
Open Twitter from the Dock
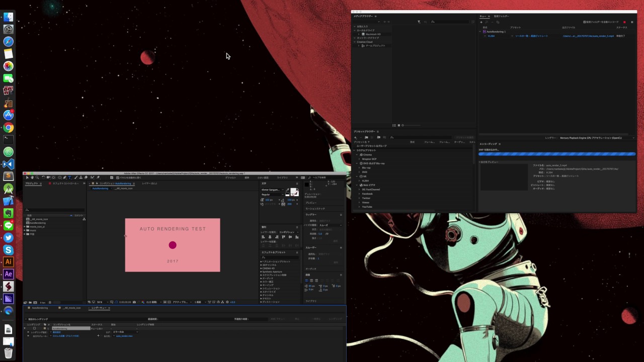pos(8,238)
